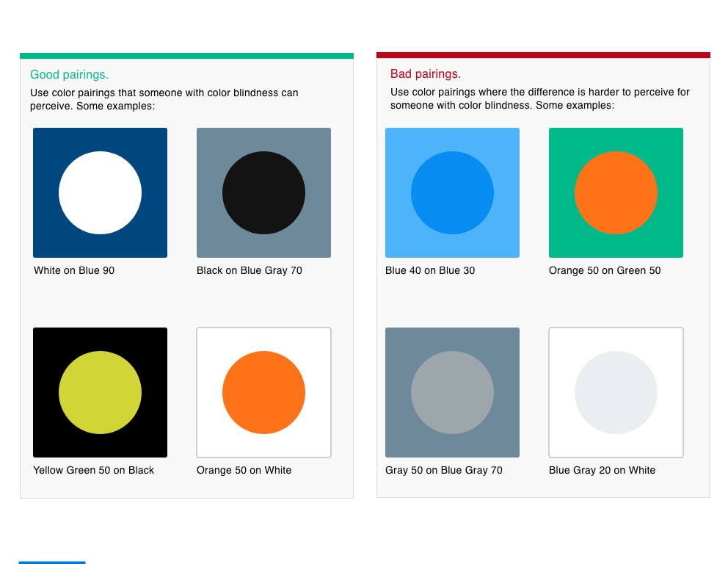The width and height of the screenshot is (728, 564).
Task: Pick the Gray 50 on Blue Gray 70 swatch
Action: pyautogui.click(x=452, y=392)
